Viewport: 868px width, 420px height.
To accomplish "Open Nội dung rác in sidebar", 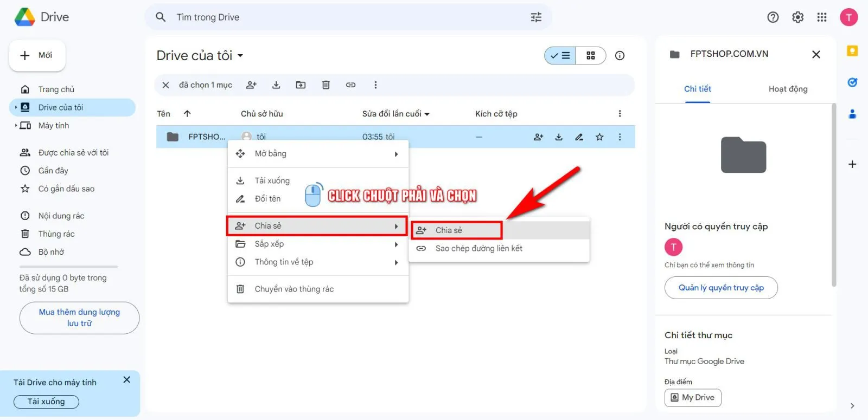I will coord(72,216).
